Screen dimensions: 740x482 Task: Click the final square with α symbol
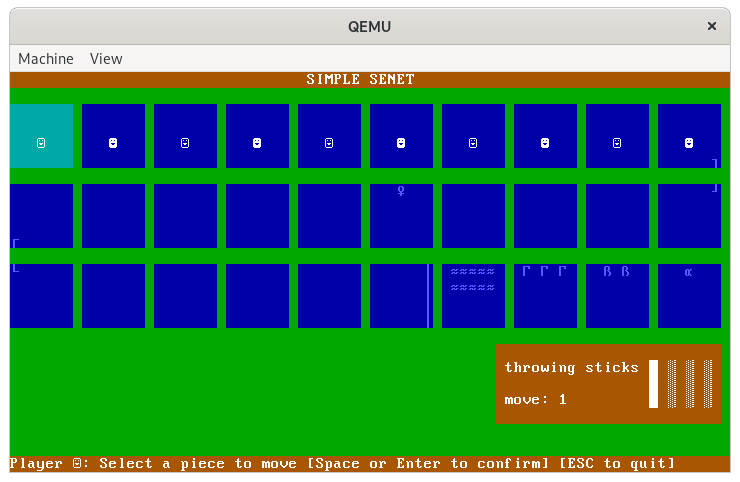click(x=689, y=295)
